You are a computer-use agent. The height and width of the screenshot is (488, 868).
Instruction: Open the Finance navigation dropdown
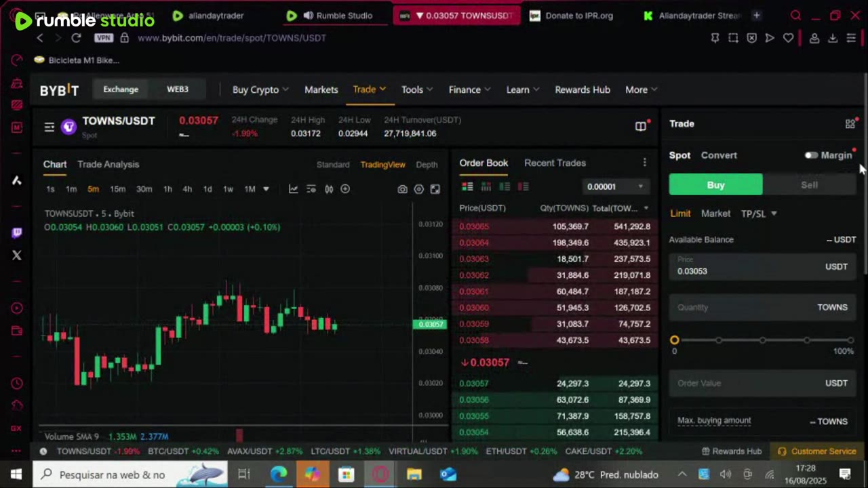(x=469, y=89)
